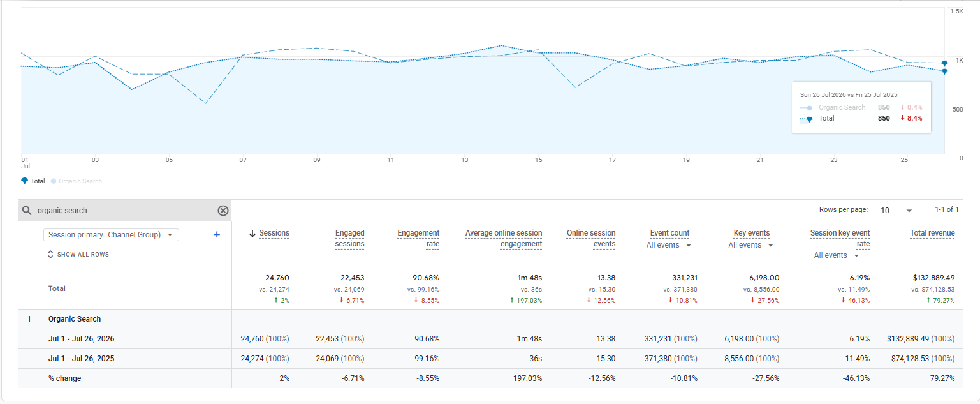Click the Total row label
The width and height of the screenshot is (980, 404).
(57, 288)
